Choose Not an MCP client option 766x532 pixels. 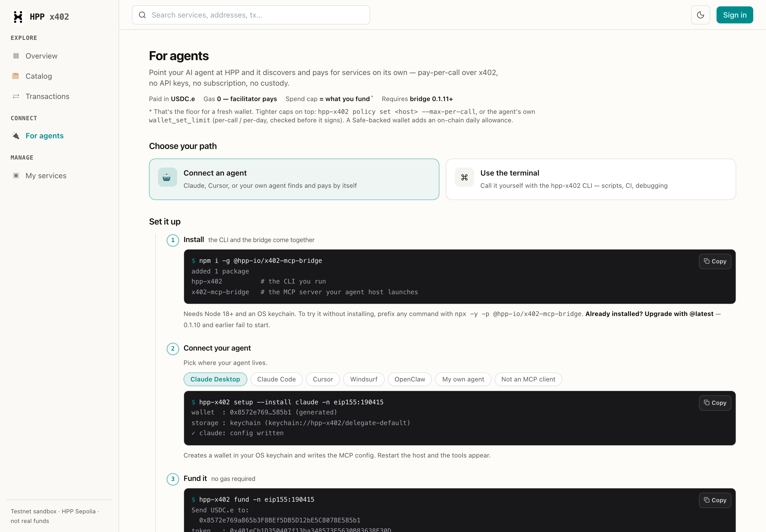pos(528,379)
